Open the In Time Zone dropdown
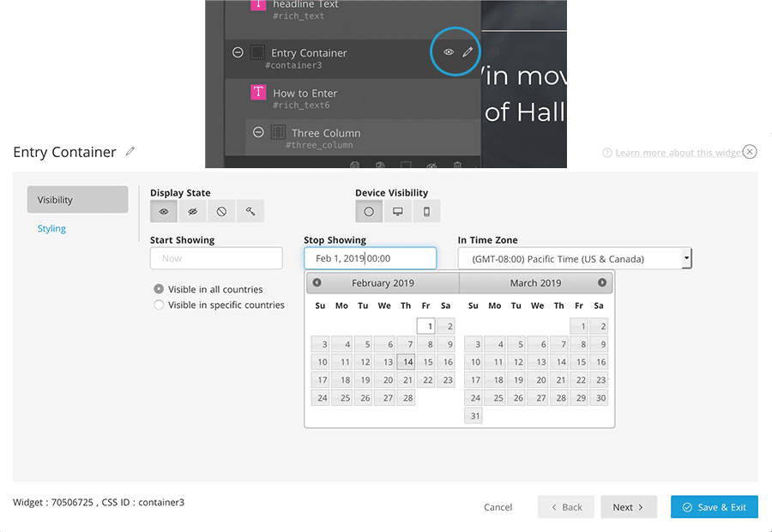This screenshot has height=532, width=772. click(x=575, y=258)
